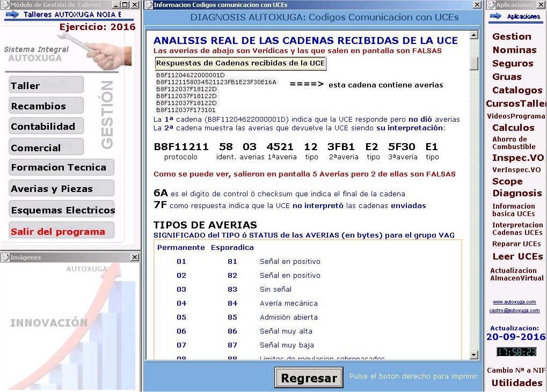Open the Comercial module
Viewport: 547px width, 392px height.
[x=46, y=147]
